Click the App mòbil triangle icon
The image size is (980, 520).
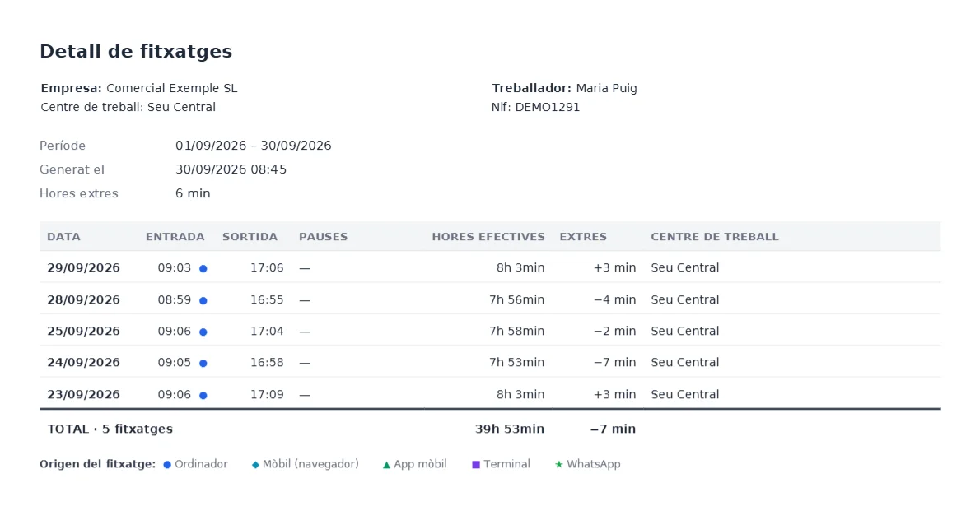coord(386,464)
